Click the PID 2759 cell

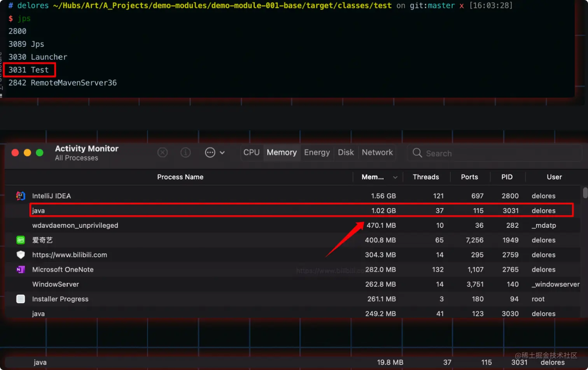(x=510, y=255)
